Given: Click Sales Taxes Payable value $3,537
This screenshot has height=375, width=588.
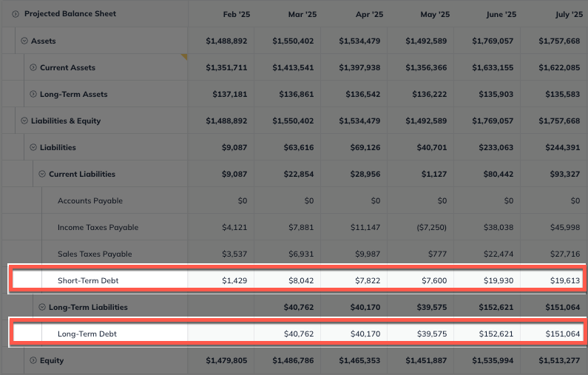Looking at the screenshot, I should 234,254.
